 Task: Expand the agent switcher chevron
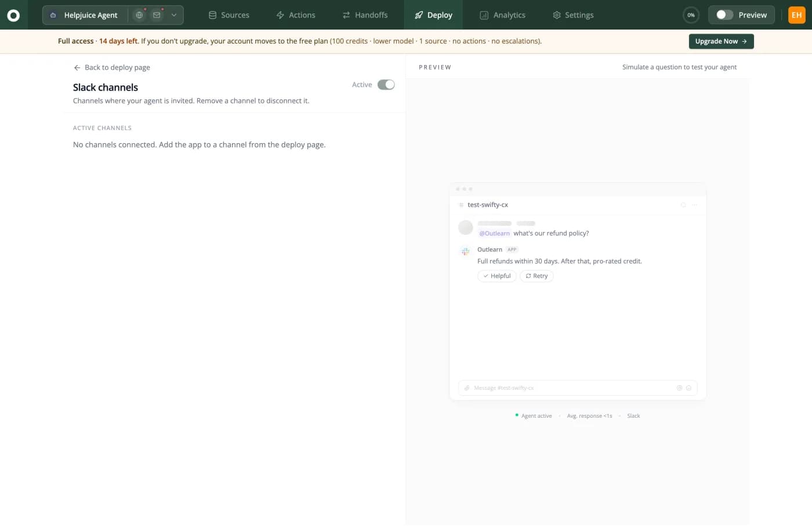click(x=174, y=15)
